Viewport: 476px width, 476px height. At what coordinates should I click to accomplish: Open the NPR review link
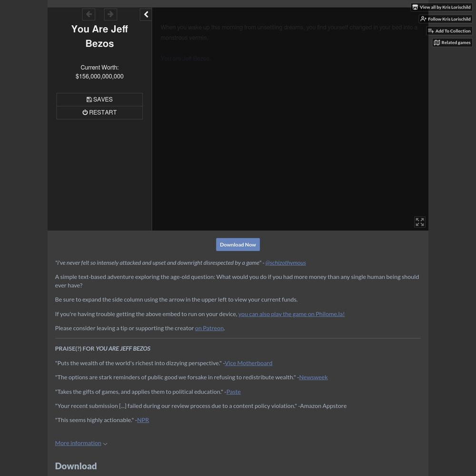pyautogui.click(x=143, y=420)
